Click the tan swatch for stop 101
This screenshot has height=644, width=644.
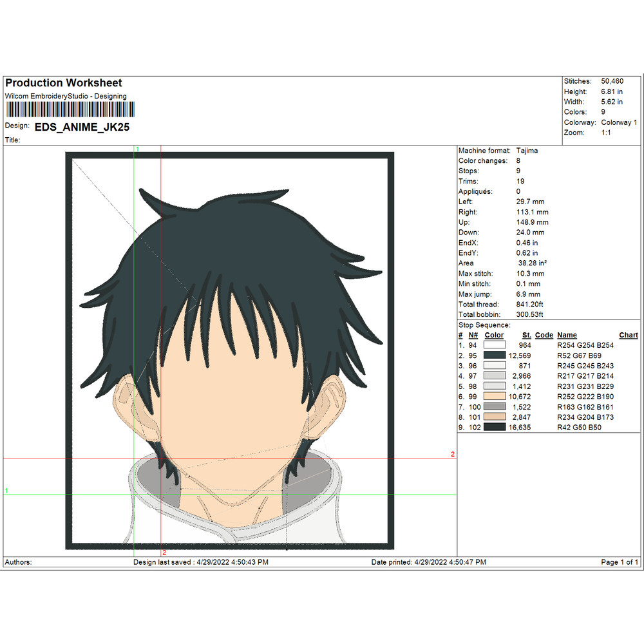pyautogui.click(x=495, y=417)
